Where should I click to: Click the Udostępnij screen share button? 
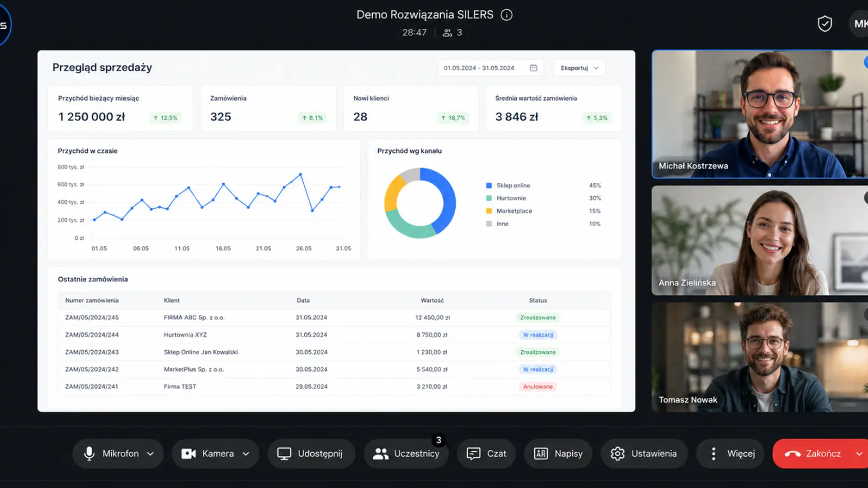[311, 453]
